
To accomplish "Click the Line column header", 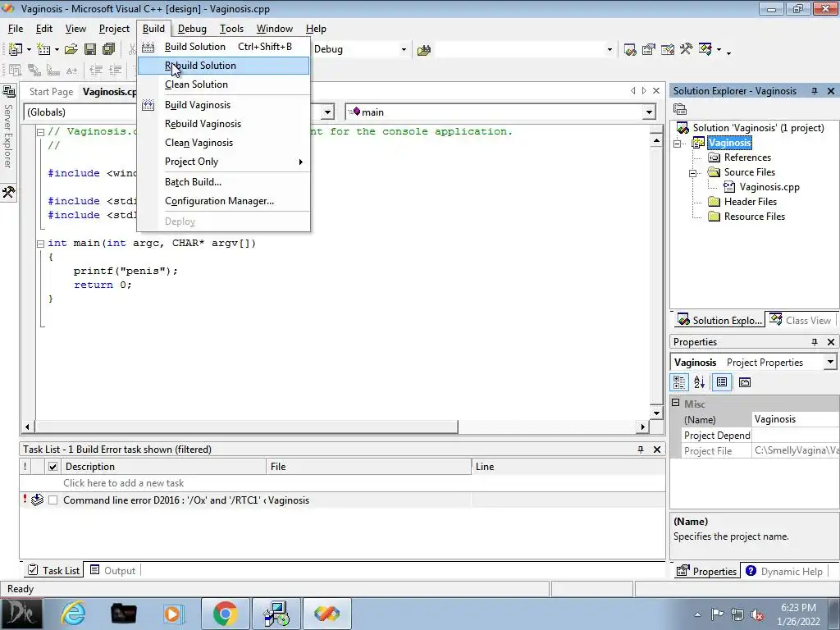I will tap(568, 467).
